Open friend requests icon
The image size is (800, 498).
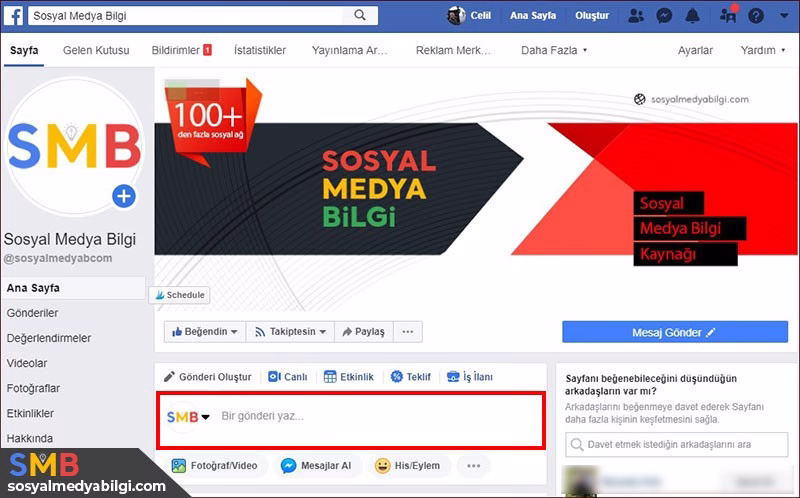636,16
